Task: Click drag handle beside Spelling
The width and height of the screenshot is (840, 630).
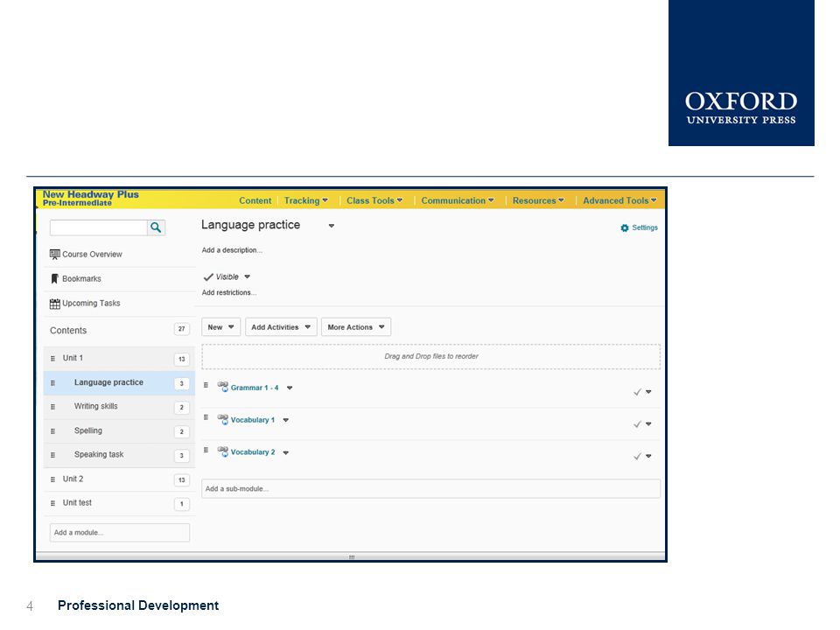Action: pos(52,431)
